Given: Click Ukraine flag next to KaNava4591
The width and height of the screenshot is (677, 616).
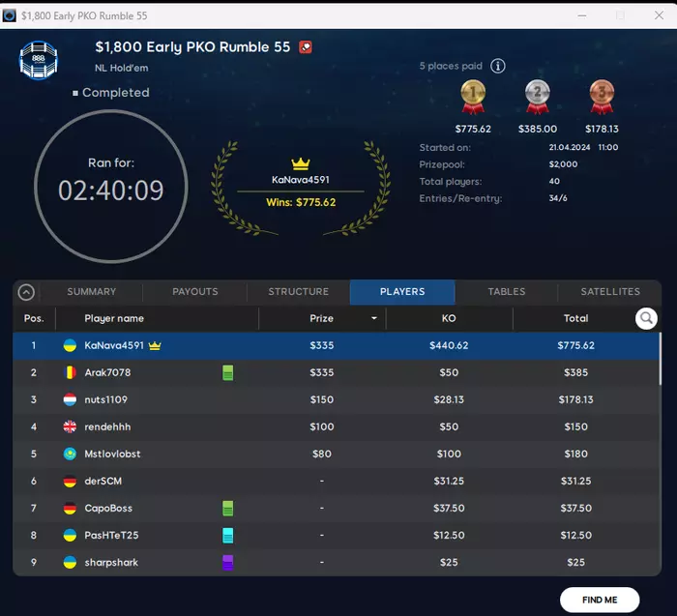Looking at the screenshot, I should (70, 345).
